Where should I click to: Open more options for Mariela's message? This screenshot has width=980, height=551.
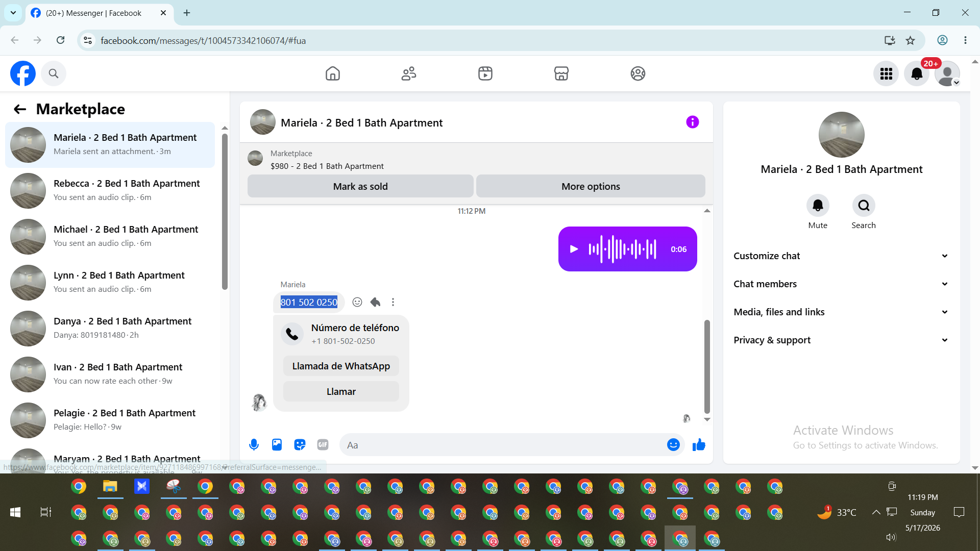coord(393,302)
